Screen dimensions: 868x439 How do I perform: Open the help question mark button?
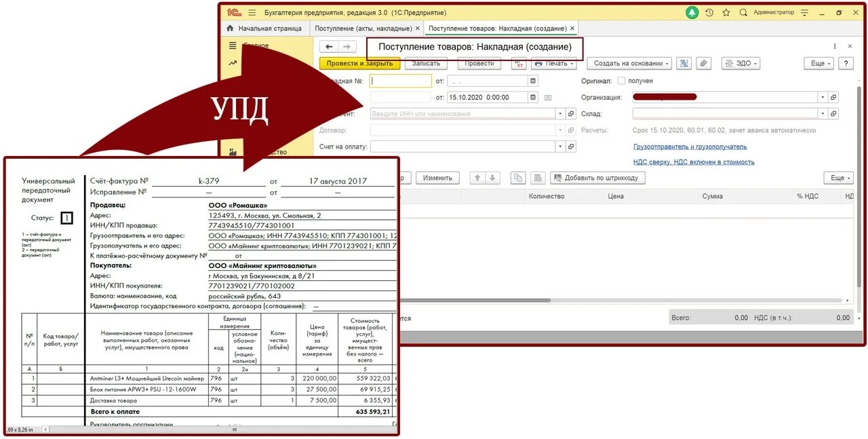click(x=846, y=63)
